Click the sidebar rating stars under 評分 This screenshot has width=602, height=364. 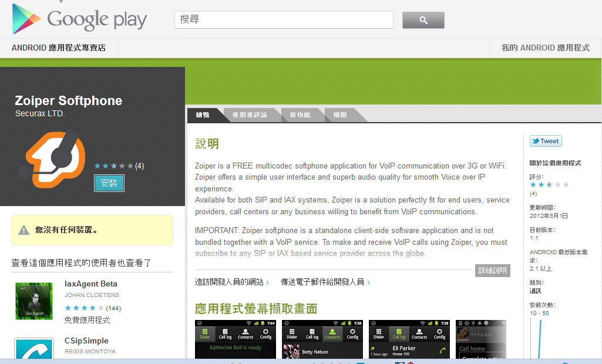coord(549,185)
